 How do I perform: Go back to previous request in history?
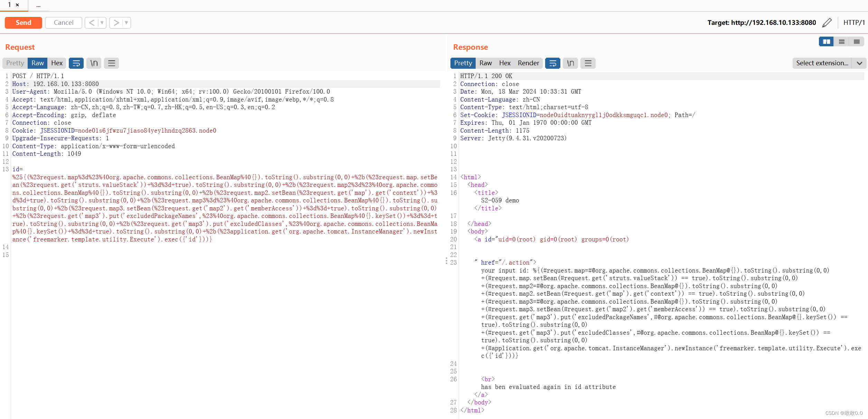(x=92, y=23)
